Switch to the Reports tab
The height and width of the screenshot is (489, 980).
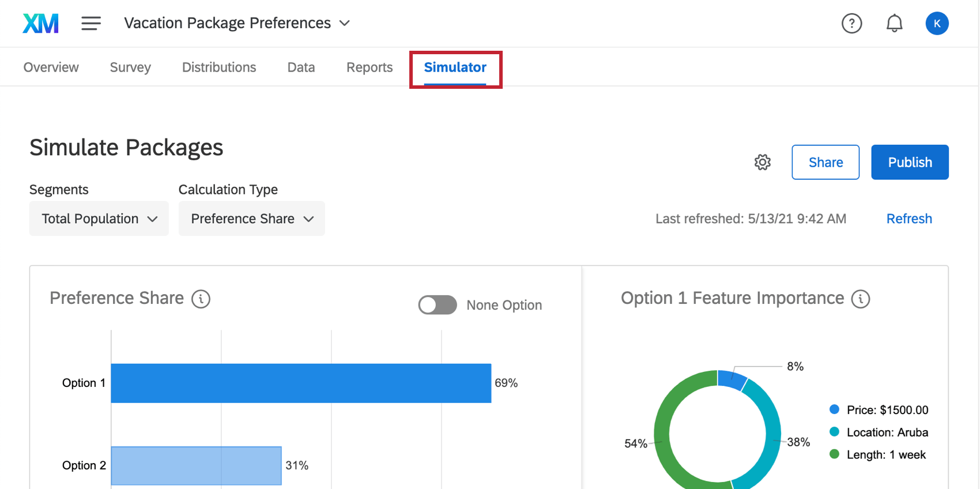click(x=370, y=67)
